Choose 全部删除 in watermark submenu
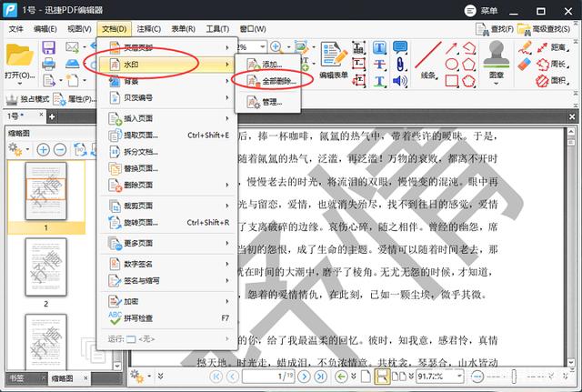 coord(268,81)
